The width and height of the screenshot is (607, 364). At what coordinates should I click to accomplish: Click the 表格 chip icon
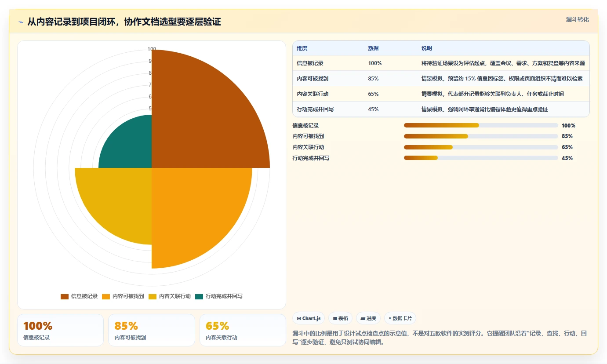click(335, 318)
